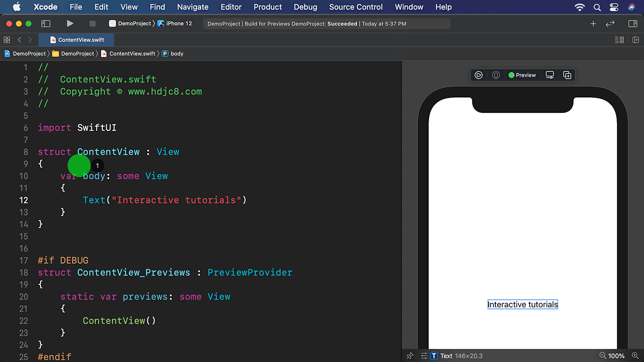Open the File menu
Viewport: 644px width, 362px height.
tap(76, 7)
